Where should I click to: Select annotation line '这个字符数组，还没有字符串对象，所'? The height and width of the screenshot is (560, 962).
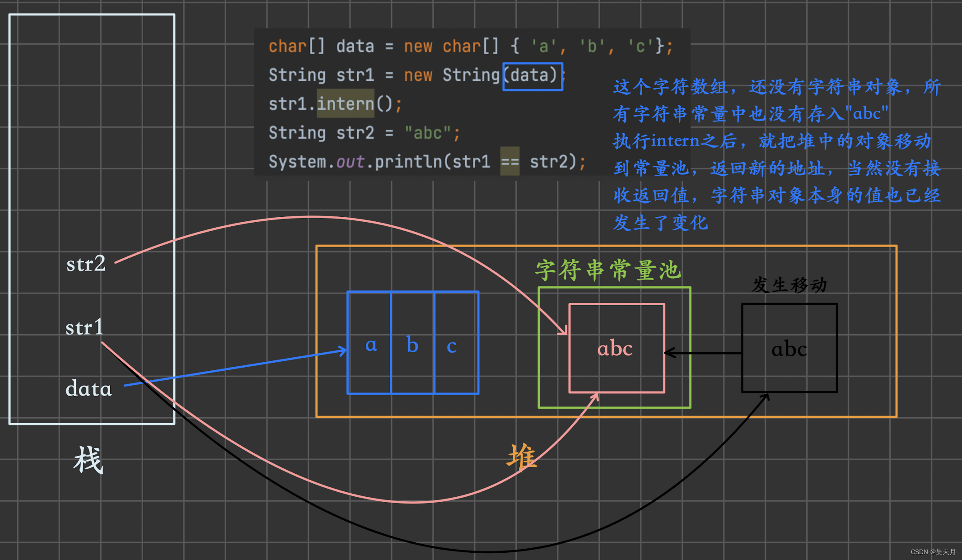point(777,87)
